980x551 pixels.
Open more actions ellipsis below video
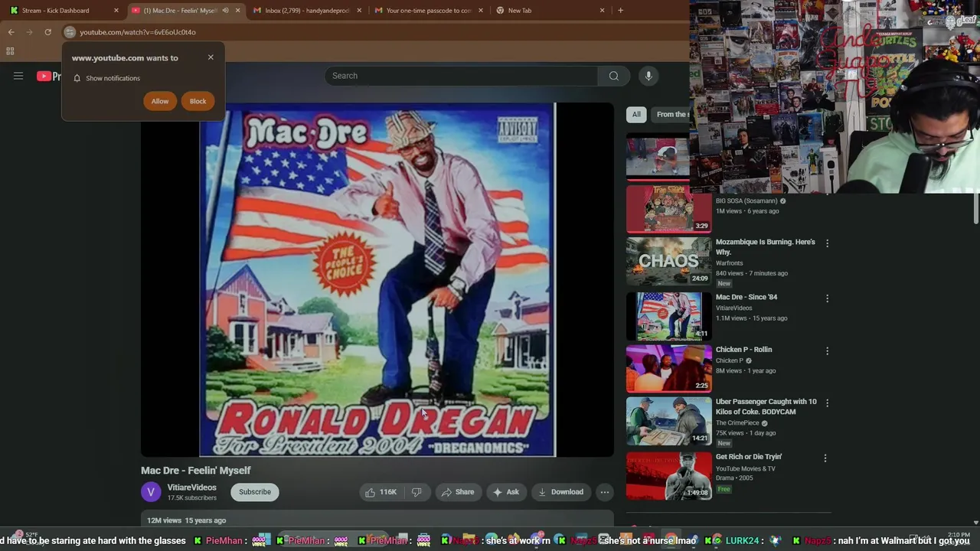point(605,492)
